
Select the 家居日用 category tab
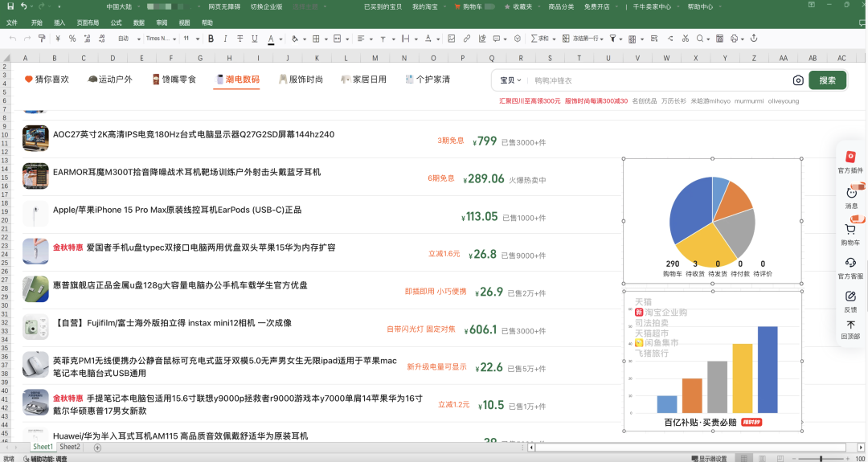[364, 79]
